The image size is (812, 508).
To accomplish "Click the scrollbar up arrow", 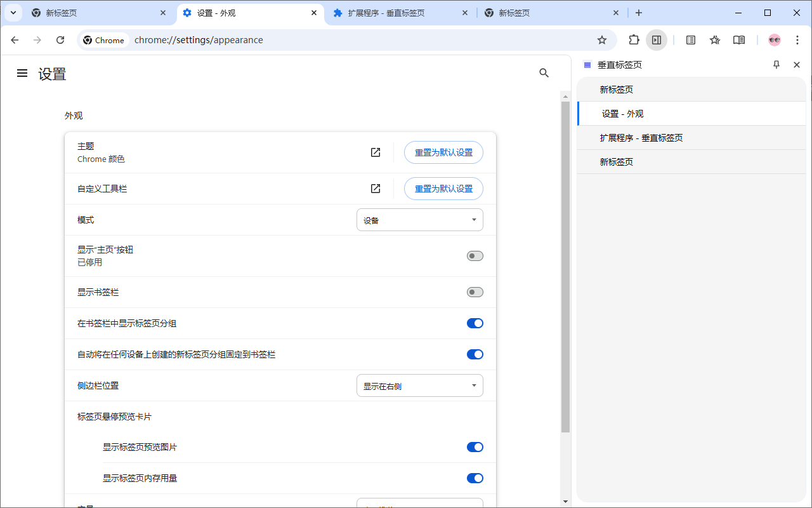I will 566,96.
